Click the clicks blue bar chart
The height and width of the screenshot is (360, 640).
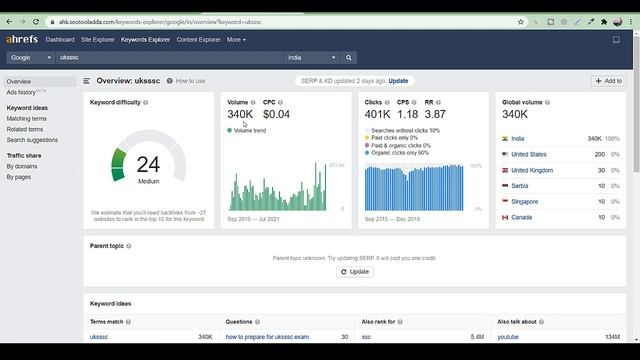[414, 187]
